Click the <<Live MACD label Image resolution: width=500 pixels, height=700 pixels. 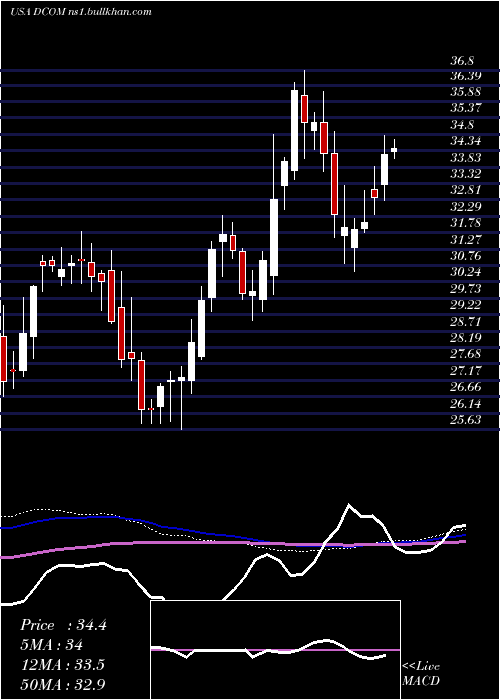[x=421, y=674]
